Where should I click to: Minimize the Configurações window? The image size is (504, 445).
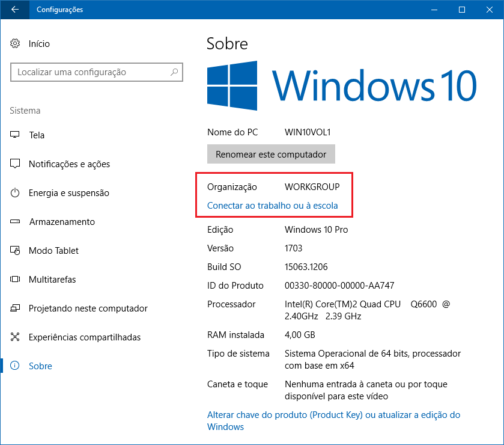[434, 10]
